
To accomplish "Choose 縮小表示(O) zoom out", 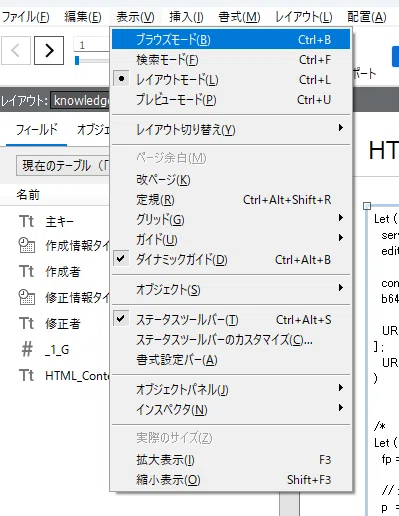I will click(231, 480).
